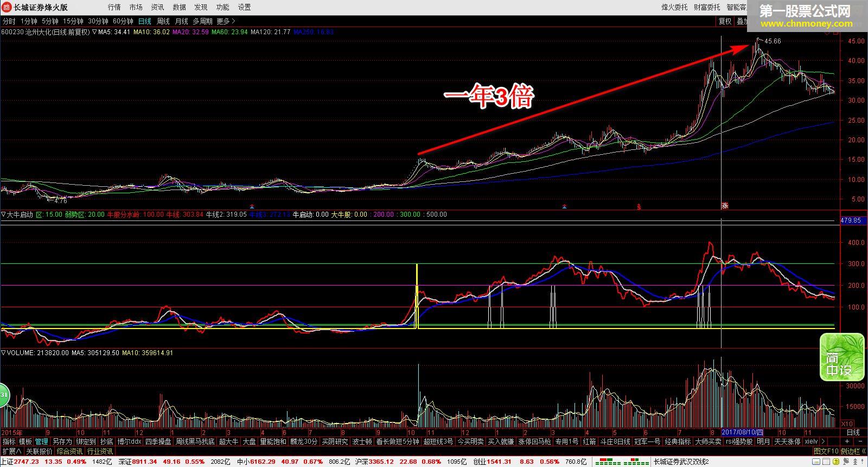Select 抄底 indicator tab
868x467 pixels.
(107, 441)
